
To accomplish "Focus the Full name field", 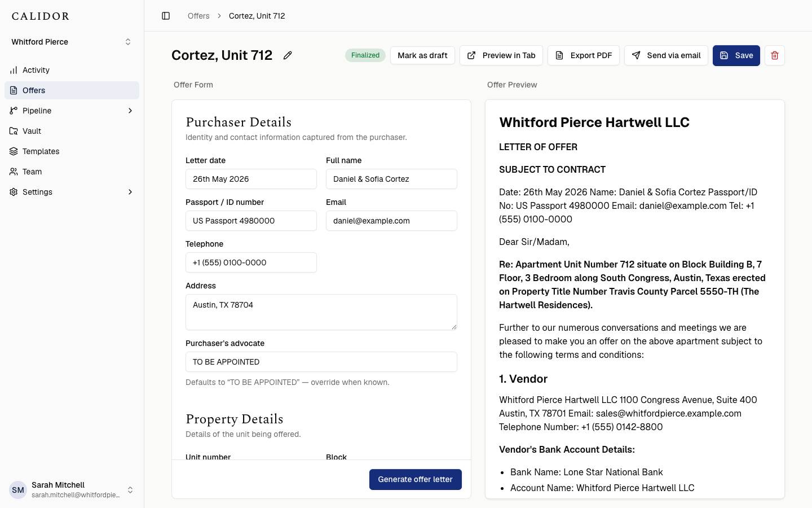I will point(391,179).
